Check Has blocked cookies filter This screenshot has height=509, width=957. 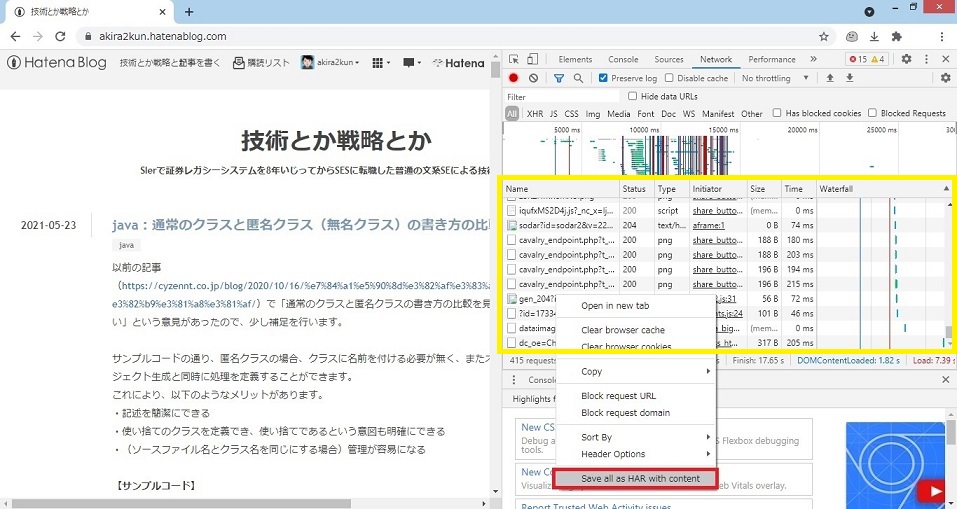click(x=776, y=113)
